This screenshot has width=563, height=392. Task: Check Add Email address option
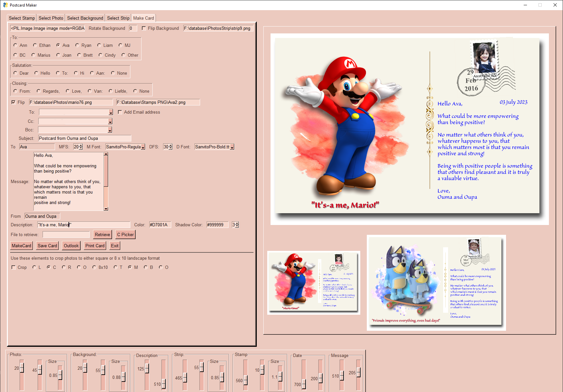pos(120,112)
